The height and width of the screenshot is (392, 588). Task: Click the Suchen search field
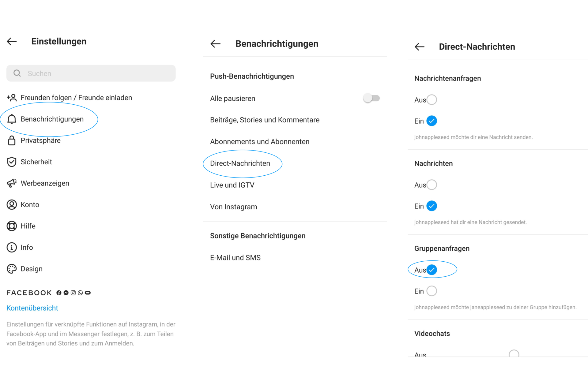click(x=91, y=73)
